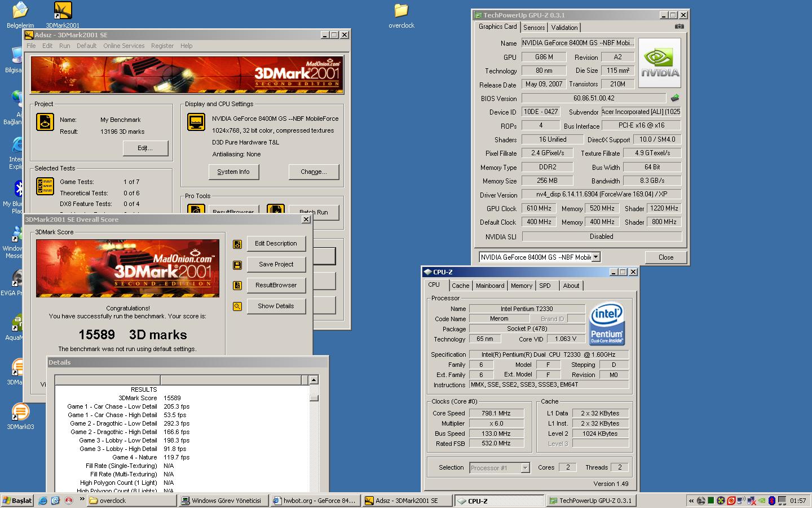Screen dimensions: 812x508
Task: Open the Default menu in 3DMark2001
Action: pos(86,46)
